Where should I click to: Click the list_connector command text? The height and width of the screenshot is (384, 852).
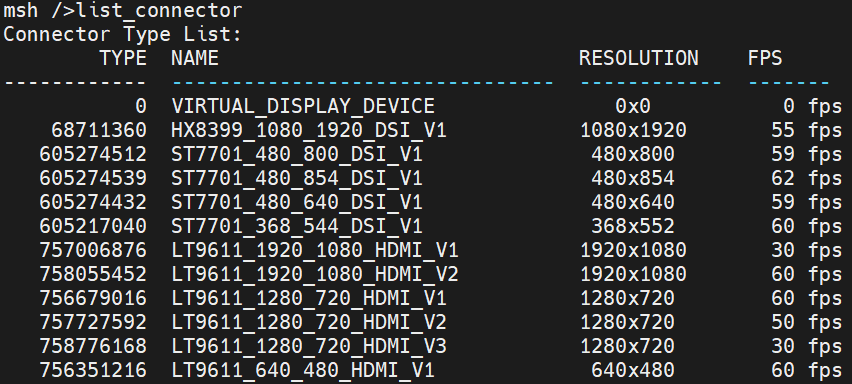(160, 11)
